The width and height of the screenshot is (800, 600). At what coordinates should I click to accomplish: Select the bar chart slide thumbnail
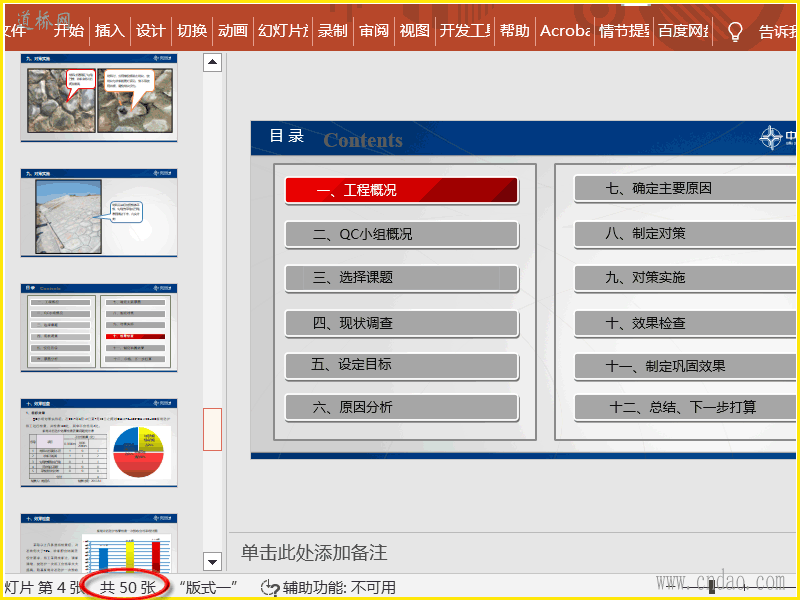point(99,543)
